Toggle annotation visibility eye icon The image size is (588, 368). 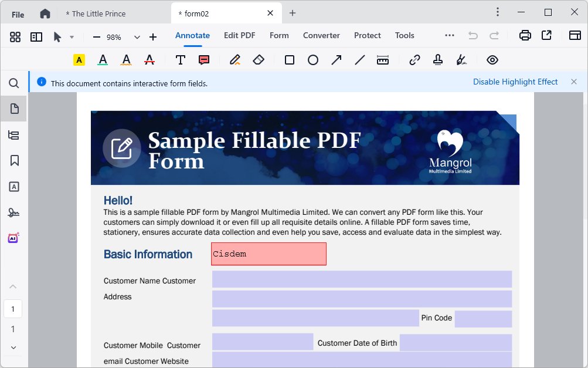pyautogui.click(x=492, y=60)
